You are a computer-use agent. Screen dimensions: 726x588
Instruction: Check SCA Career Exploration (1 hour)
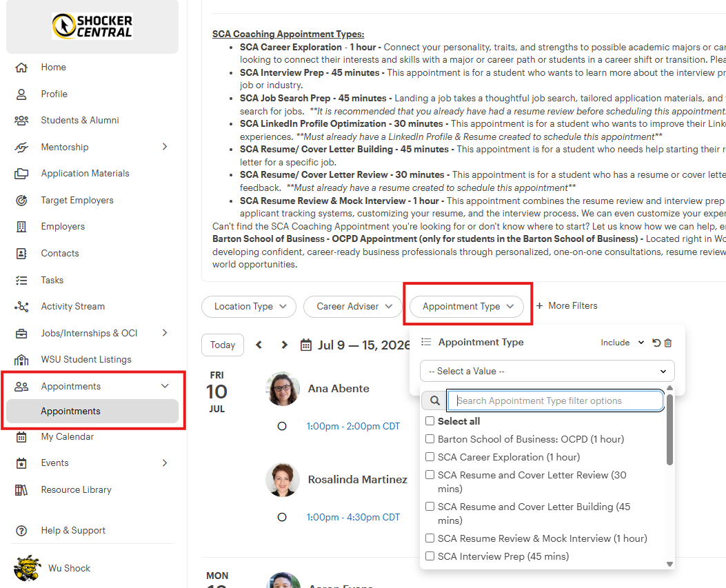tap(430, 456)
